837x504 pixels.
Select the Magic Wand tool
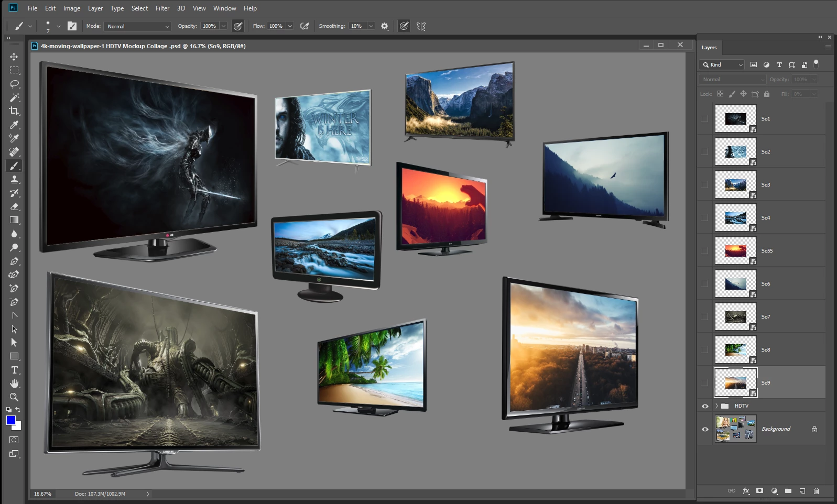pyautogui.click(x=14, y=97)
